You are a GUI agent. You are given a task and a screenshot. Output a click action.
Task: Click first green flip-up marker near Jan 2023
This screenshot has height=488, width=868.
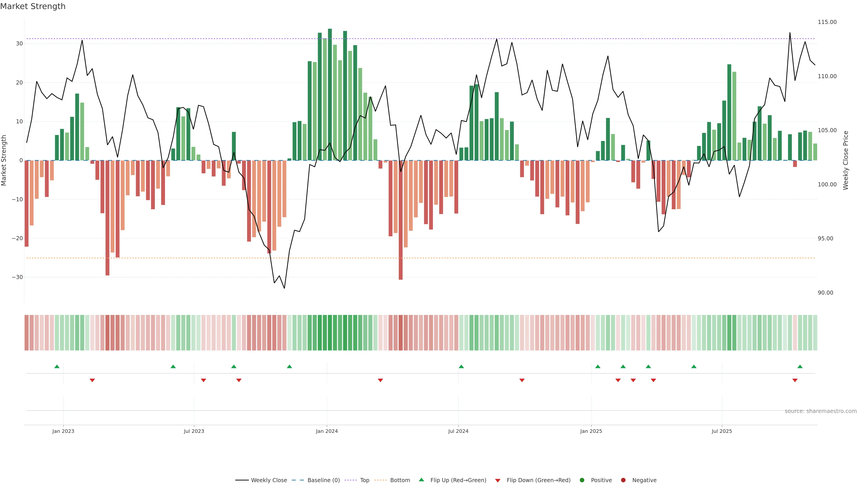tap(57, 366)
